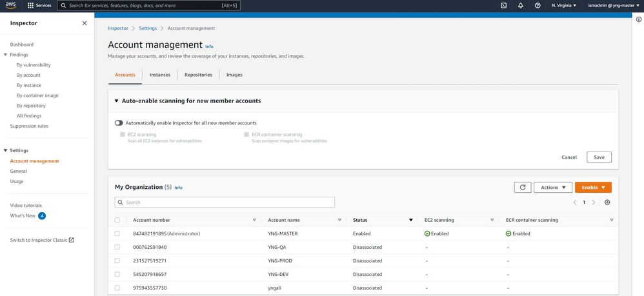Check the ECR container scanning option

[x=247, y=134]
